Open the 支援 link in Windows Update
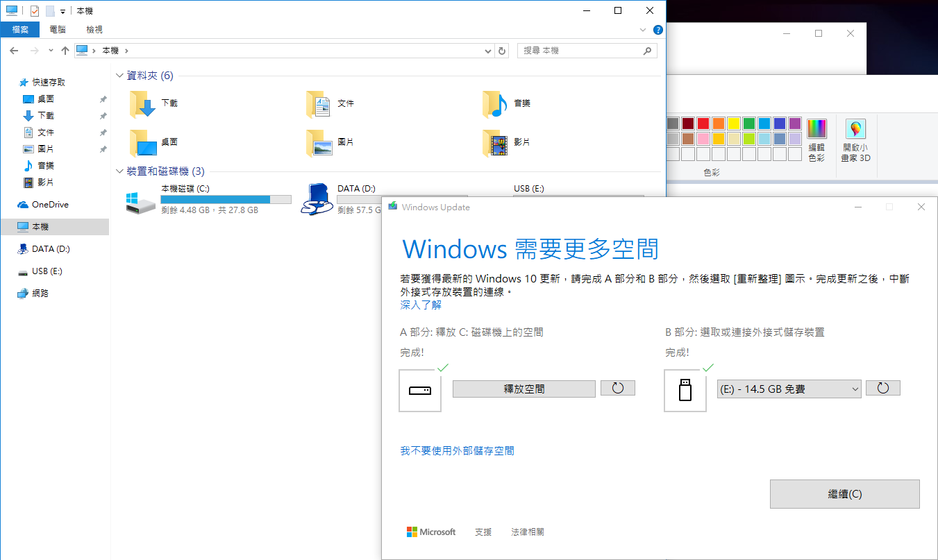Screen dimensions: 938x560 (x=483, y=532)
